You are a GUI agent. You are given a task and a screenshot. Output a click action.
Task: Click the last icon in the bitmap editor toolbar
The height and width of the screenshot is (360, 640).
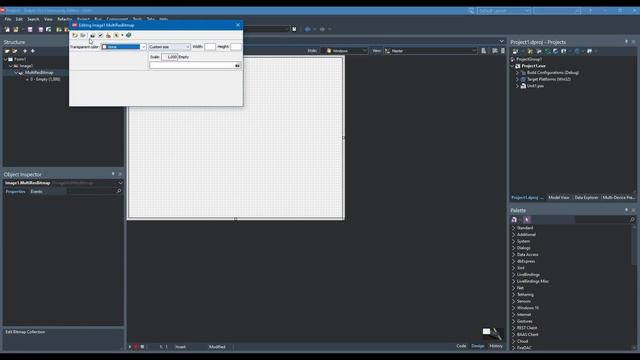(129, 36)
